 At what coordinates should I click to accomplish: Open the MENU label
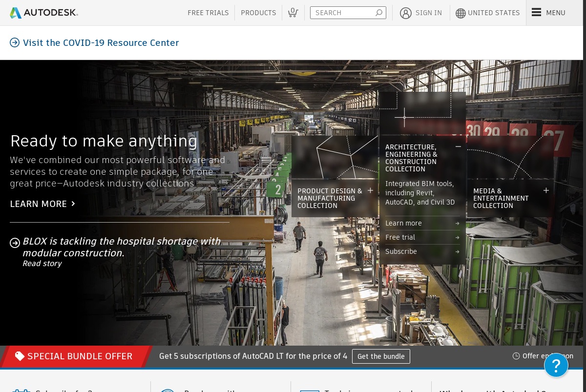(x=556, y=13)
